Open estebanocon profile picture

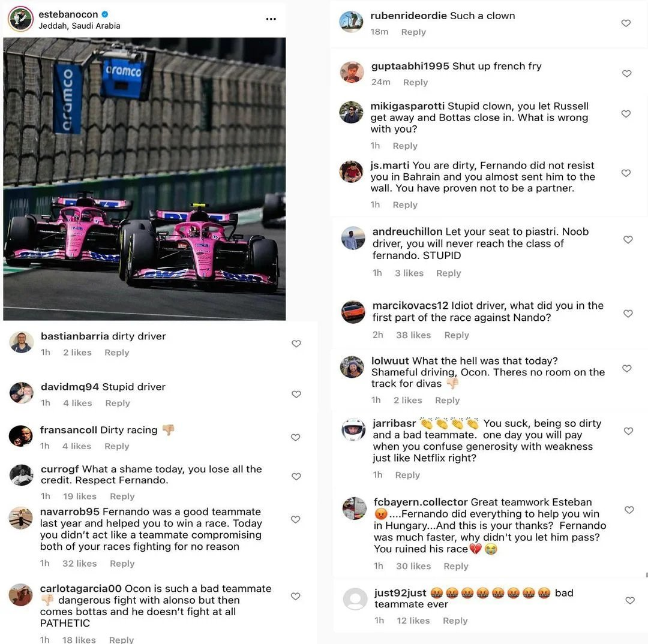pos(20,19)
